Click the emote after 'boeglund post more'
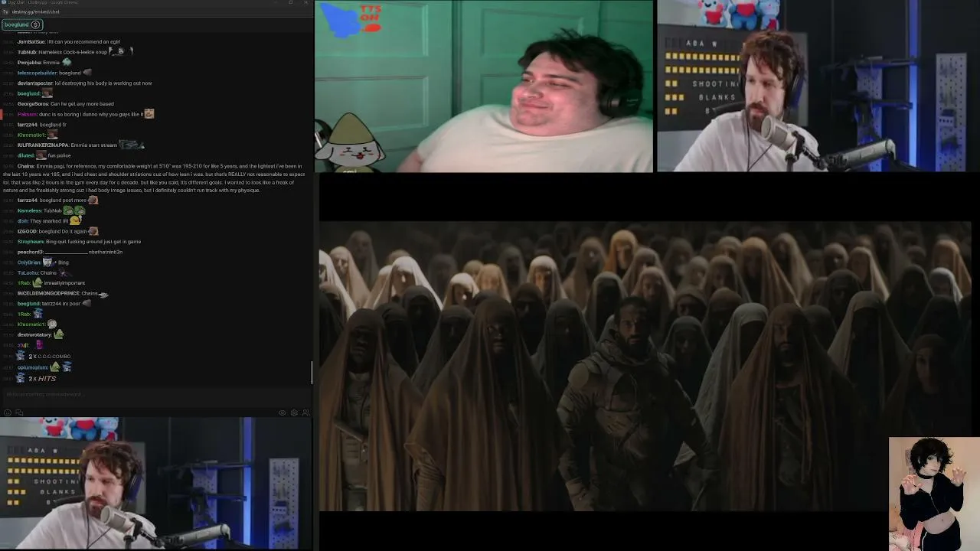Image resolution: width=980 pixels, height=551 pixels. 93,201
